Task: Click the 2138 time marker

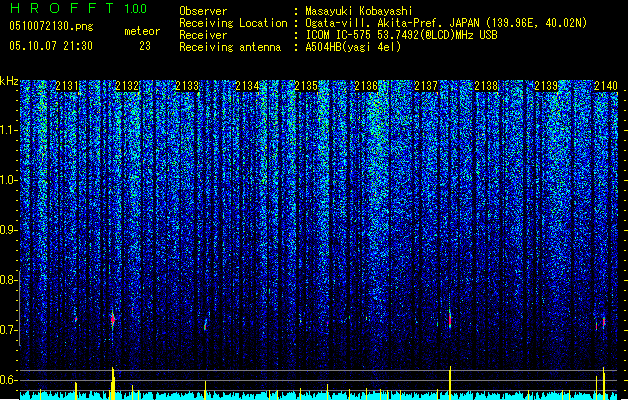Action: tap(486, 86)
